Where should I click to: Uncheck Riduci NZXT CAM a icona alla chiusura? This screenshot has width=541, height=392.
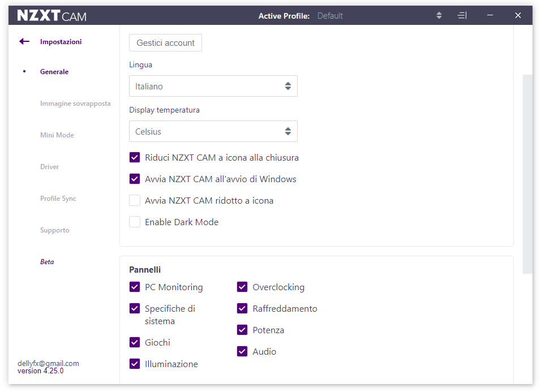[x=135, y=158]
